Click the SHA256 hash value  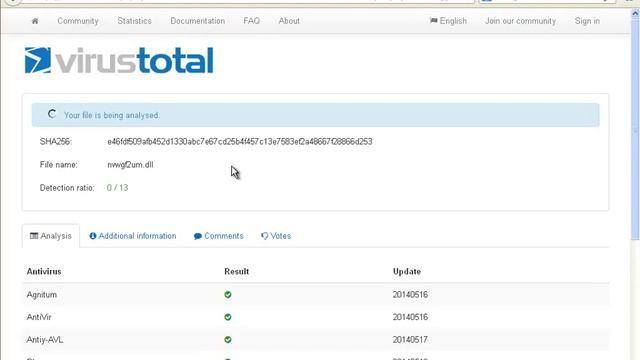tap(240, 142)
